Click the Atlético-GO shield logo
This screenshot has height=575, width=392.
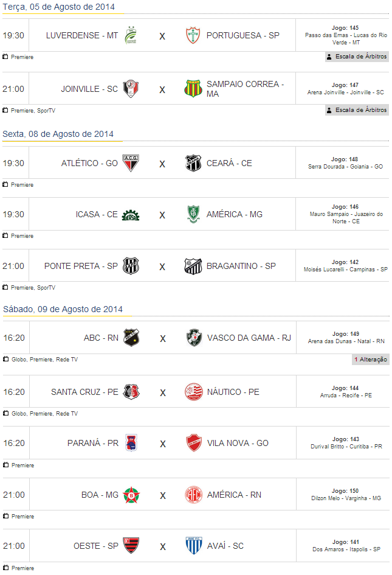pos(131,163)
